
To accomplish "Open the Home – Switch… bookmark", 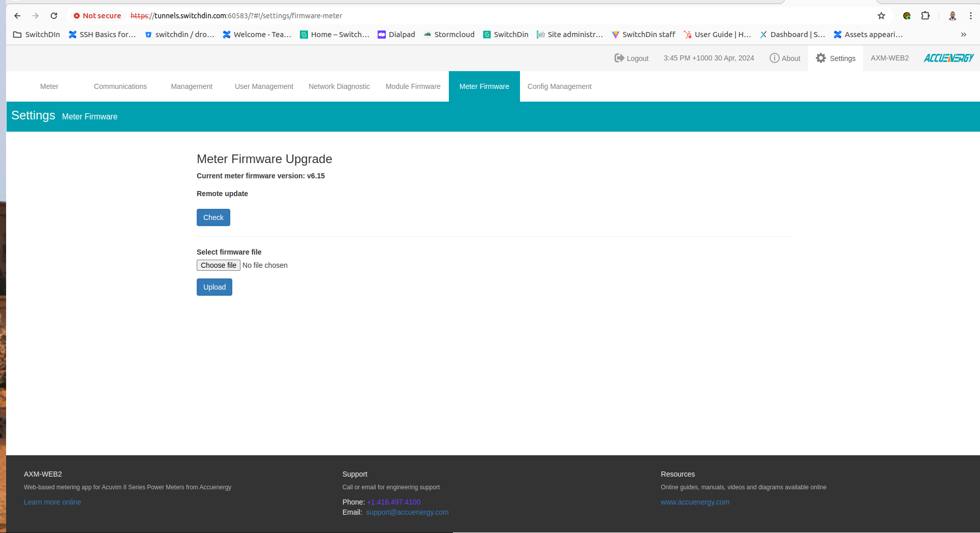I will [334, 35].
